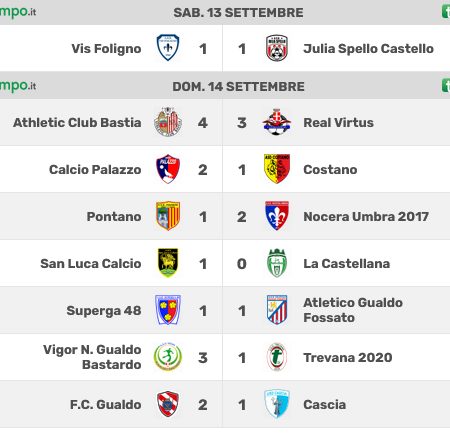Click the Athletic Club Bastia score 4
This screenshot has height=436, width=450.
click(203, 123)
